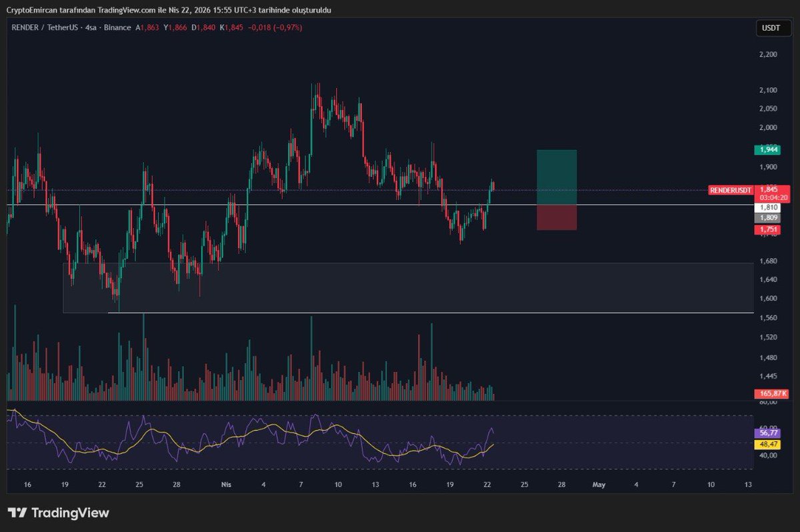
Task: Click the TradingView logo at bottom left
Action: (58, 513)
